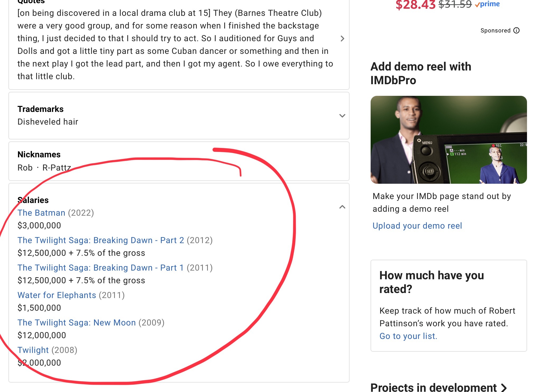Click the Nicknames heading
Screen dimensions: 541x392
[39, 154]
